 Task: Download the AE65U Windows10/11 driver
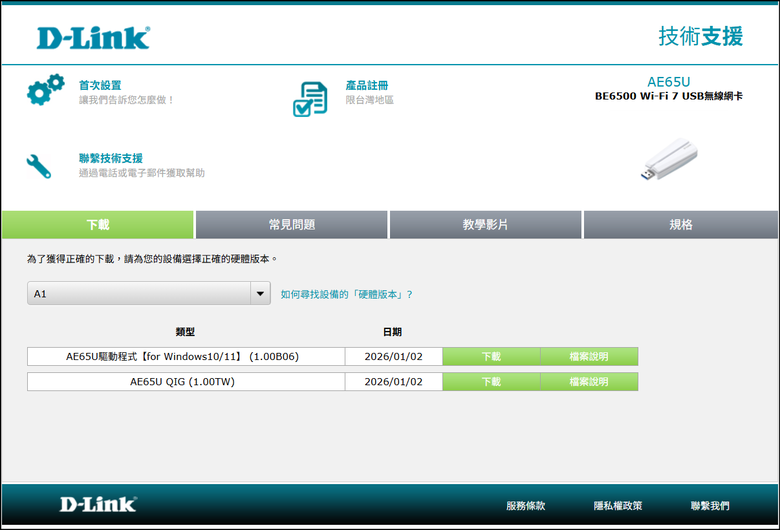491,356
